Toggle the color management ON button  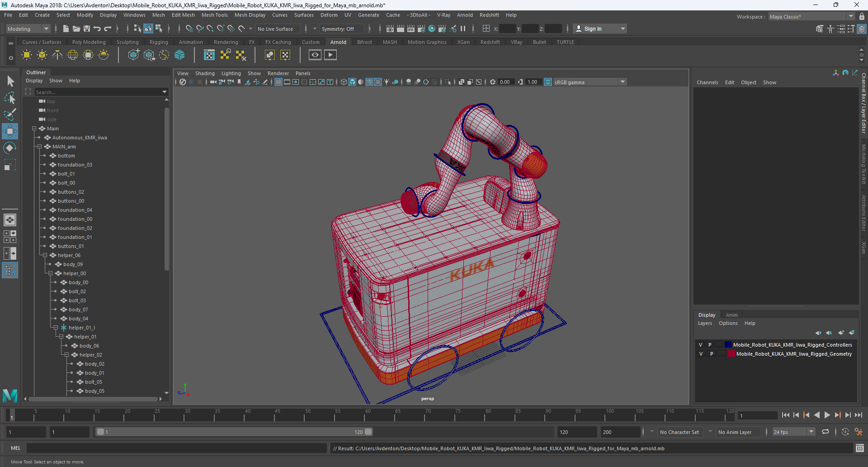pyautogui.click(x=548, y=82)
